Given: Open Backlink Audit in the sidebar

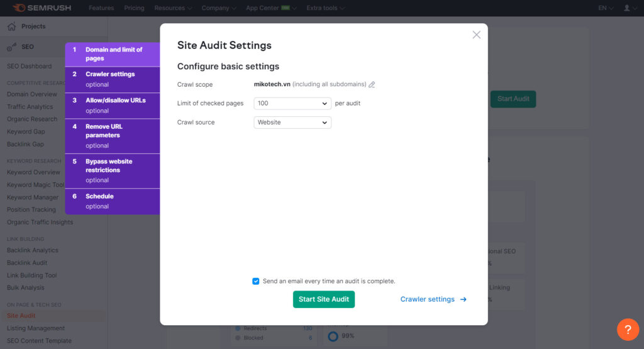Looking at the screenshot, I should tap(26, 263).
